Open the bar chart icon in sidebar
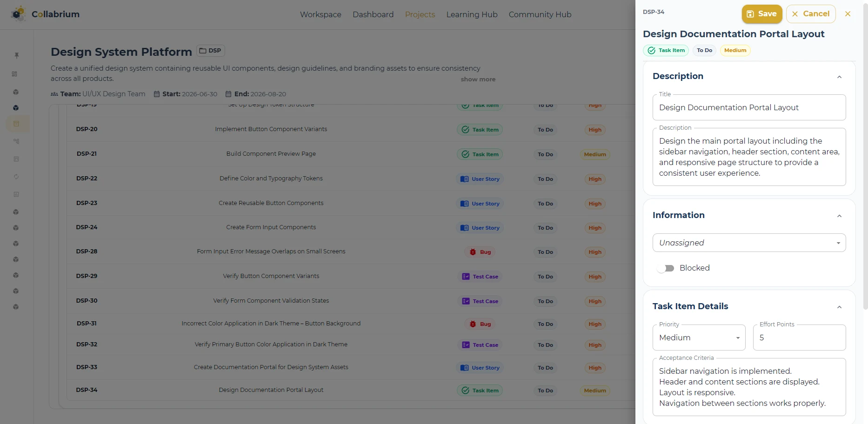The height and width of the screenshot is (424, 868). click(16, 194)
